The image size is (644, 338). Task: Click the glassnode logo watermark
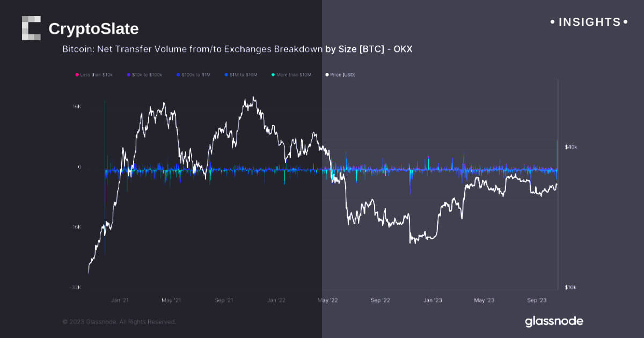click(554, 321)
